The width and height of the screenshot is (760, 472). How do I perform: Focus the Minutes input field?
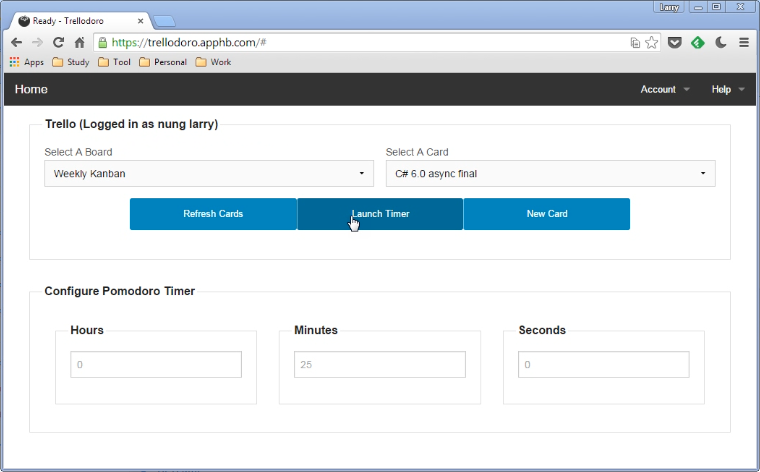(x=380, y=364)
